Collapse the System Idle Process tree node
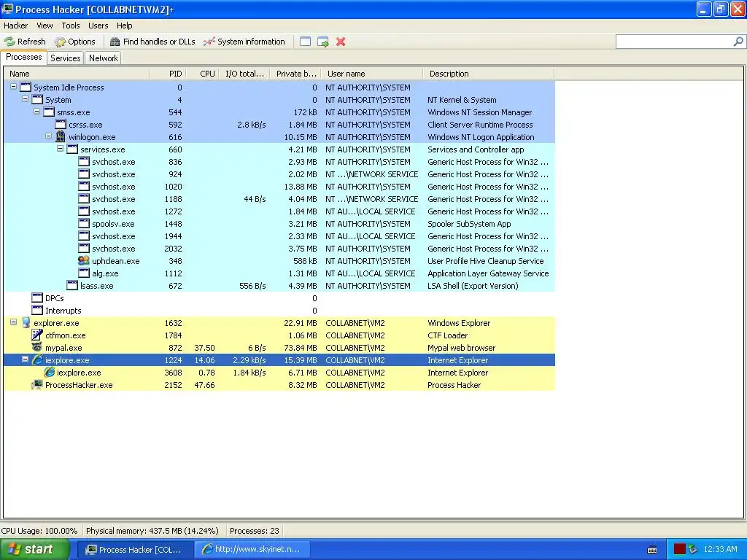The width and height of the screenshot is (747, 560). click(x=14, y=87)
